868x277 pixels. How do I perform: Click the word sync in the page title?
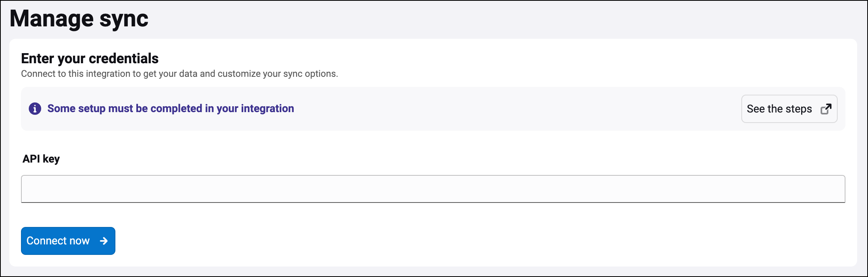point(124,19)
